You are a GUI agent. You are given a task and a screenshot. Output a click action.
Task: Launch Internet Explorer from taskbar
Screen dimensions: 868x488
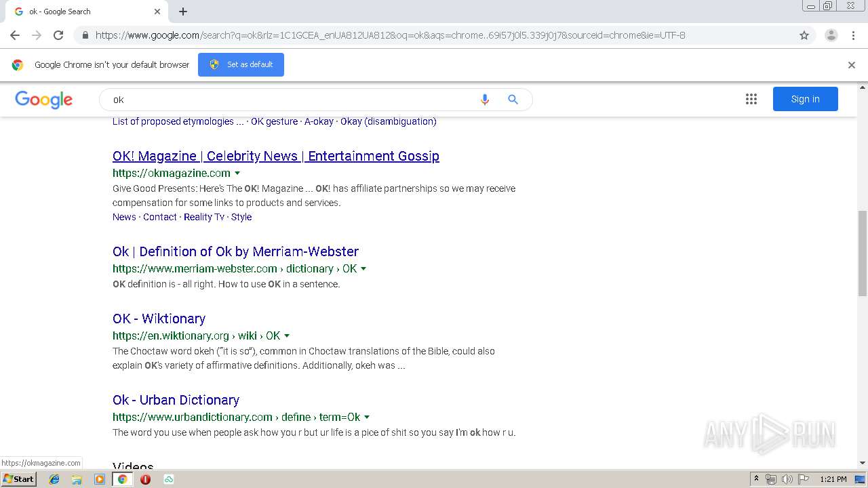point(54,479)
